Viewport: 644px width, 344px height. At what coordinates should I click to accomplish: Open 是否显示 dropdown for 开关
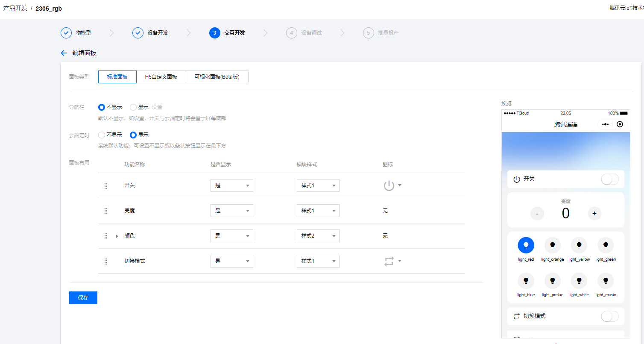pos(231,185)
